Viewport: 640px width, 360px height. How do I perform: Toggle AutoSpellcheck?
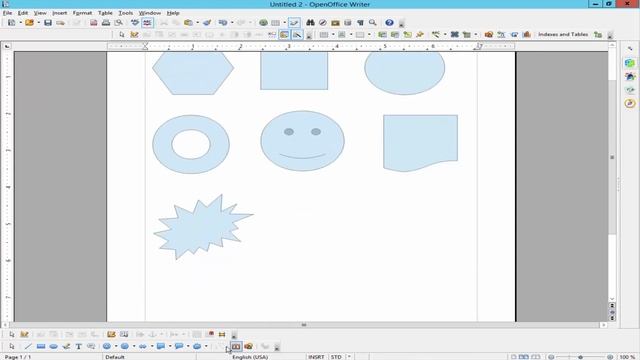147,23
